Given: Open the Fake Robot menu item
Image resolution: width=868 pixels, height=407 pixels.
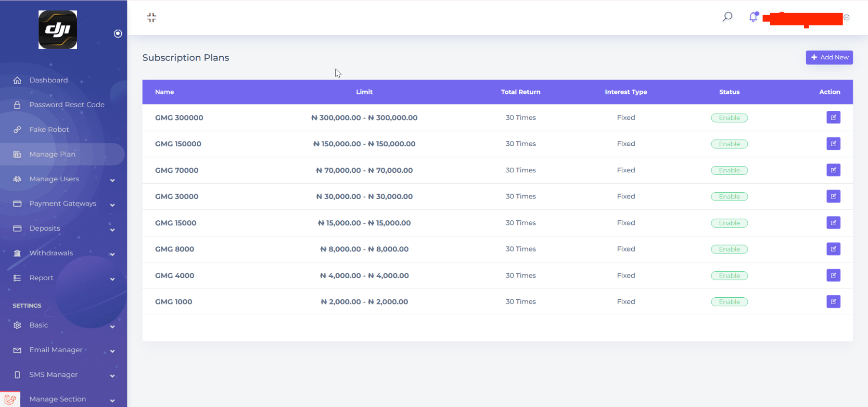Looking at the screenshot, I should (x=49, y=129).
